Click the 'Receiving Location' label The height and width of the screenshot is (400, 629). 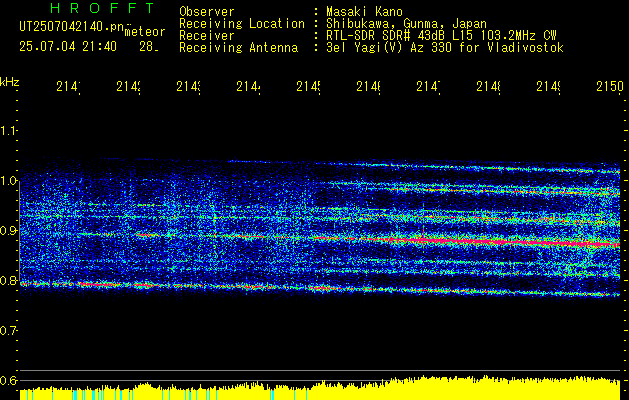[242, 23]
